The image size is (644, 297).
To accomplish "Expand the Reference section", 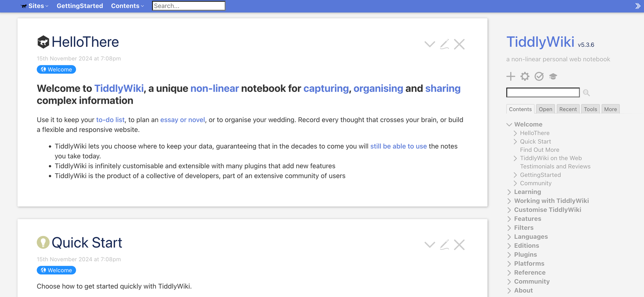I will (509, 273).
